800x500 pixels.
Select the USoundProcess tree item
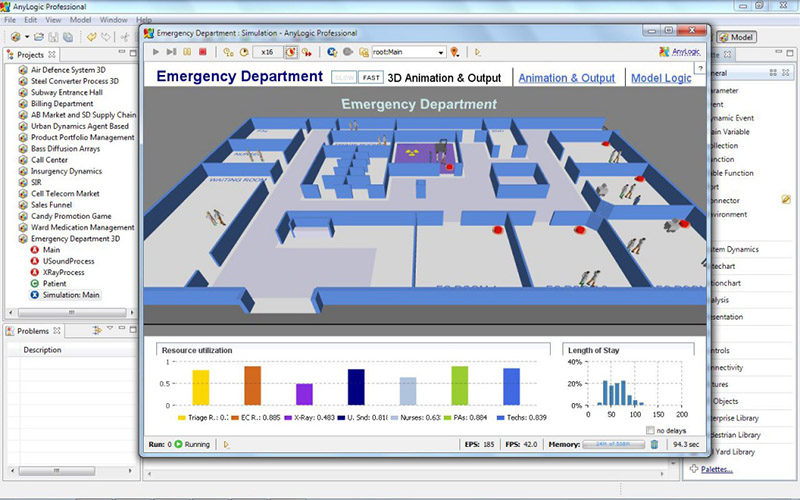pyautogui.click(x=68, y=261)
